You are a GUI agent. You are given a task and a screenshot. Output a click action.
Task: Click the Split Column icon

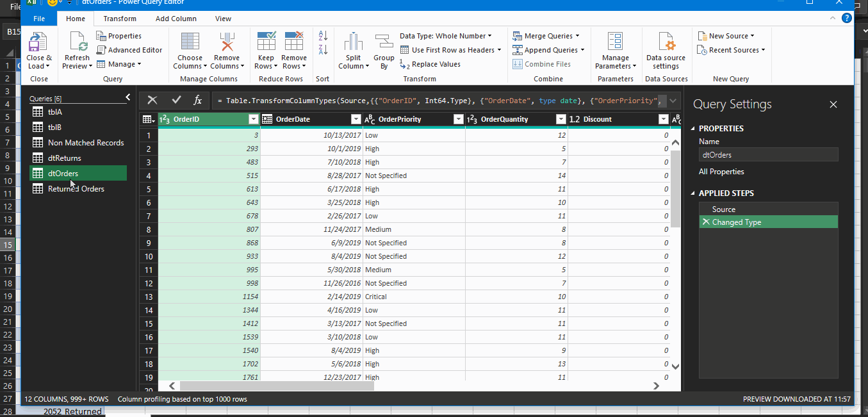353,42
